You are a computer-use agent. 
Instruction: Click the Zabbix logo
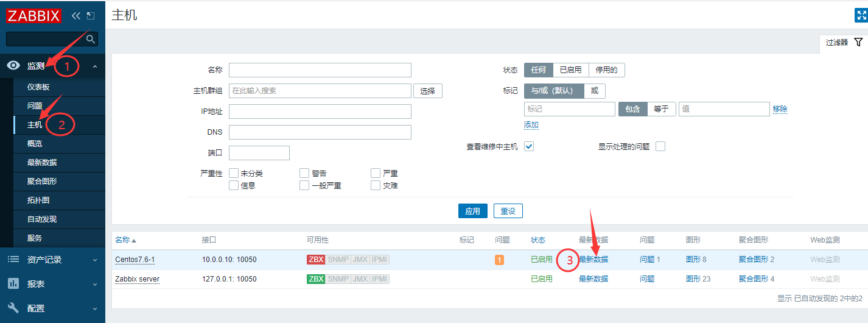click(x=34, y=15)
